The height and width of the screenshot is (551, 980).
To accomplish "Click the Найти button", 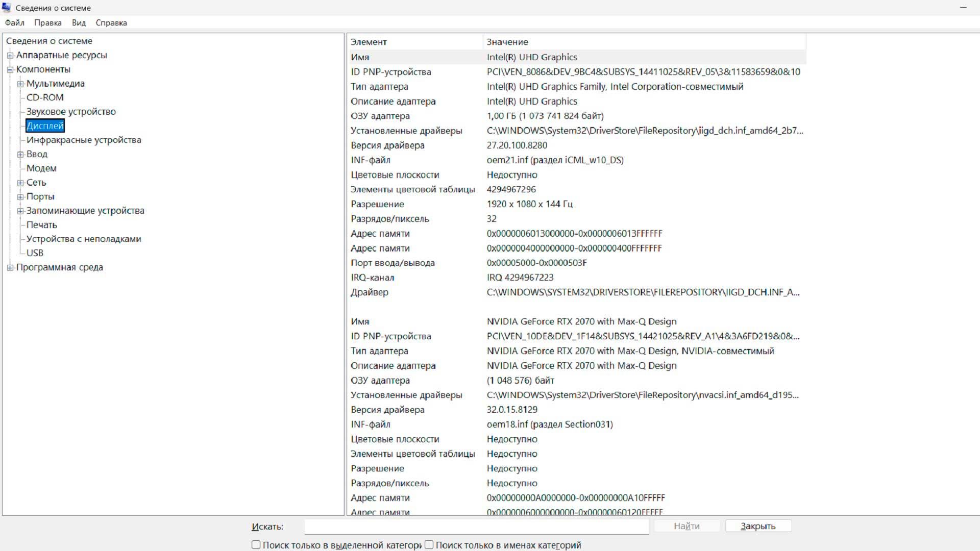I will [x=687, y=526].
